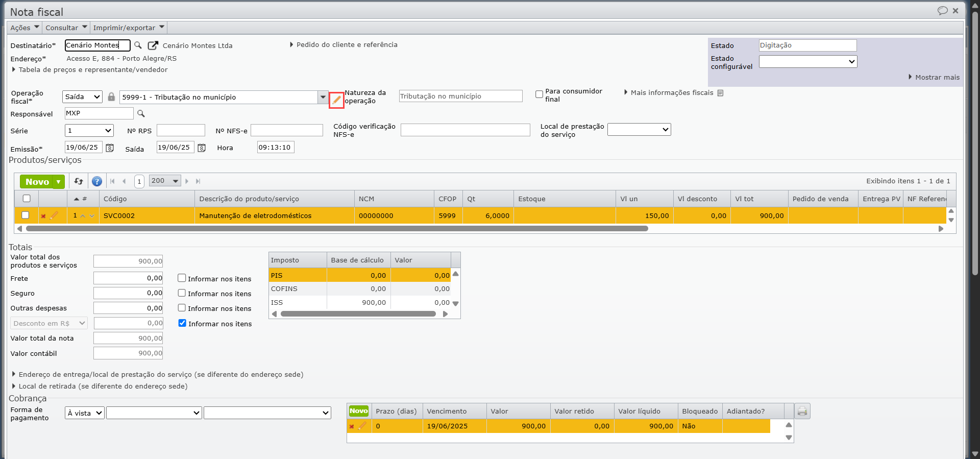Change the 200 items per page dropdown
Screen dimensions: 980x459
coord(165,181)
